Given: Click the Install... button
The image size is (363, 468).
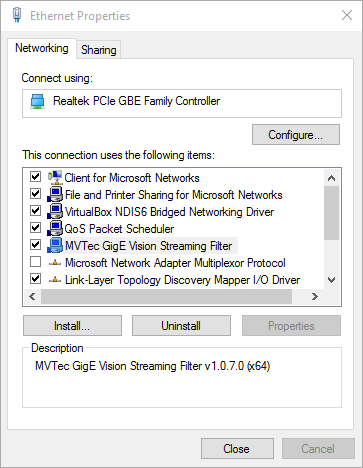Looking at the screenshot, I should 72,326.
